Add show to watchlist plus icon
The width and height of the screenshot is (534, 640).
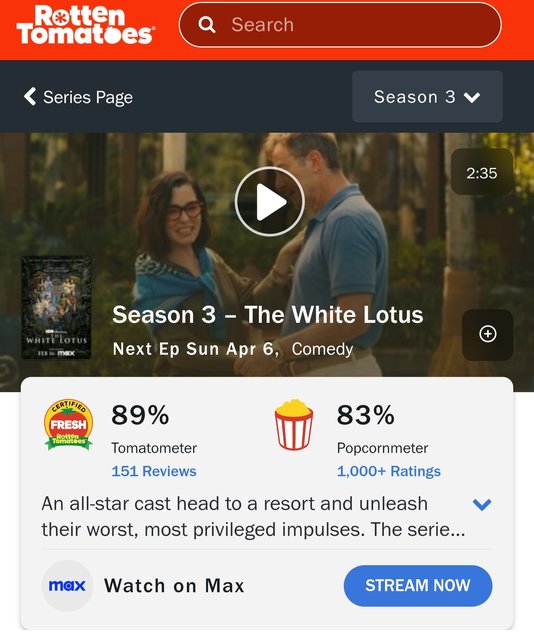coord(487,334)
